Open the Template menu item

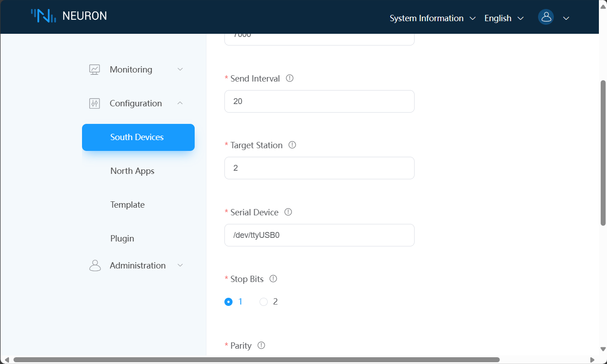[x=128, y=205]
